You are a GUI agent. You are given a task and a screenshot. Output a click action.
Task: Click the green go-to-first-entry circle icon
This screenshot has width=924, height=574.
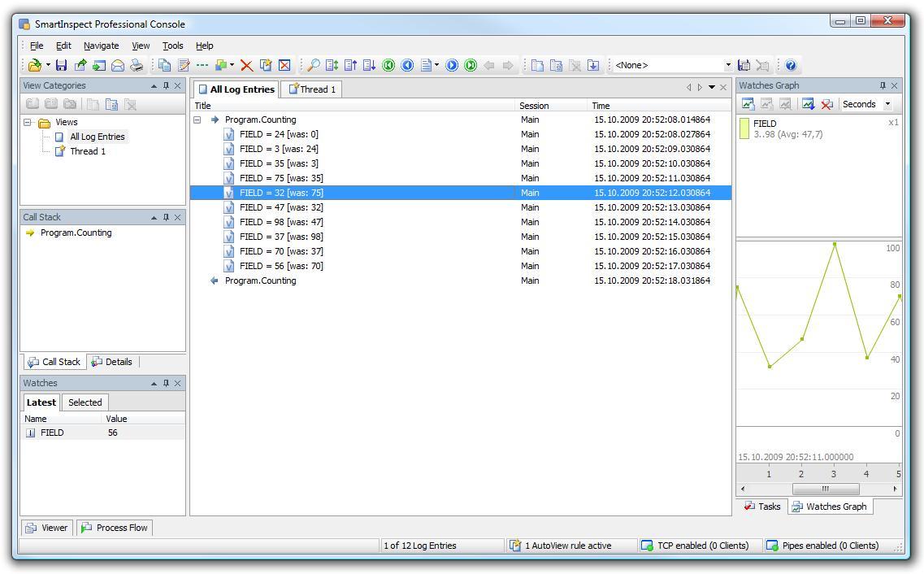pyautogui.click(x=388, y=65)
